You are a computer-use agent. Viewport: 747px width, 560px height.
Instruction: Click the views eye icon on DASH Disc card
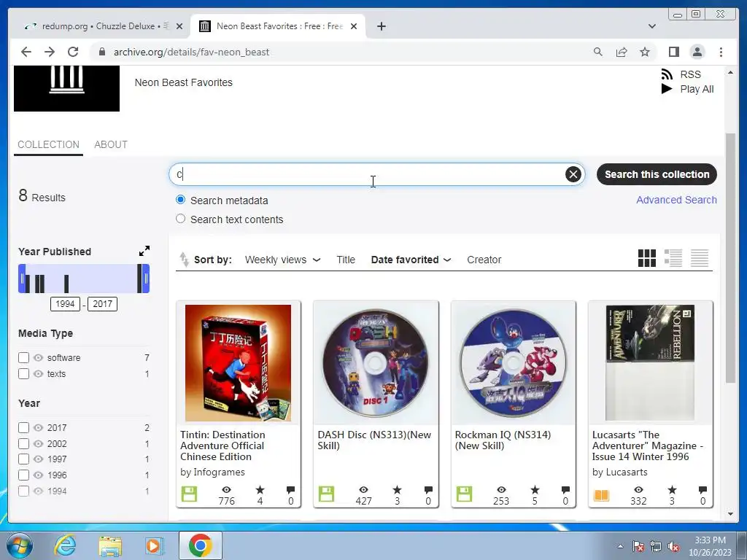click(x=363, y=489)
